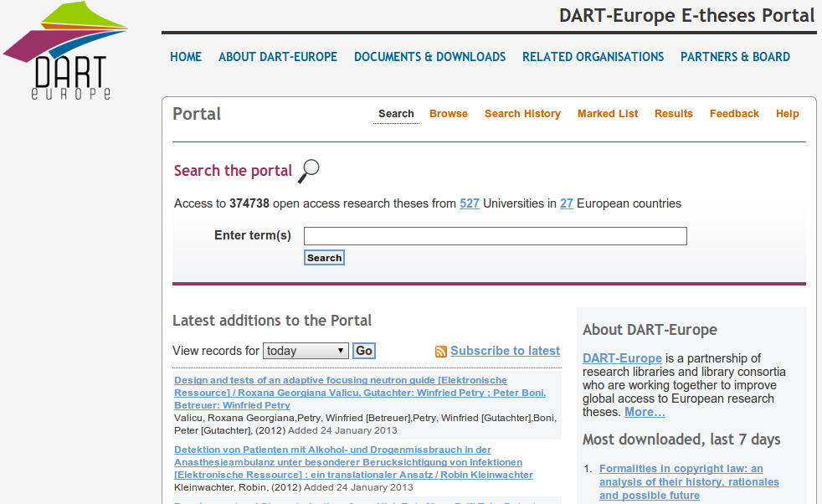Open PARTNERS & BOARD page

click(x=735, y=57)
